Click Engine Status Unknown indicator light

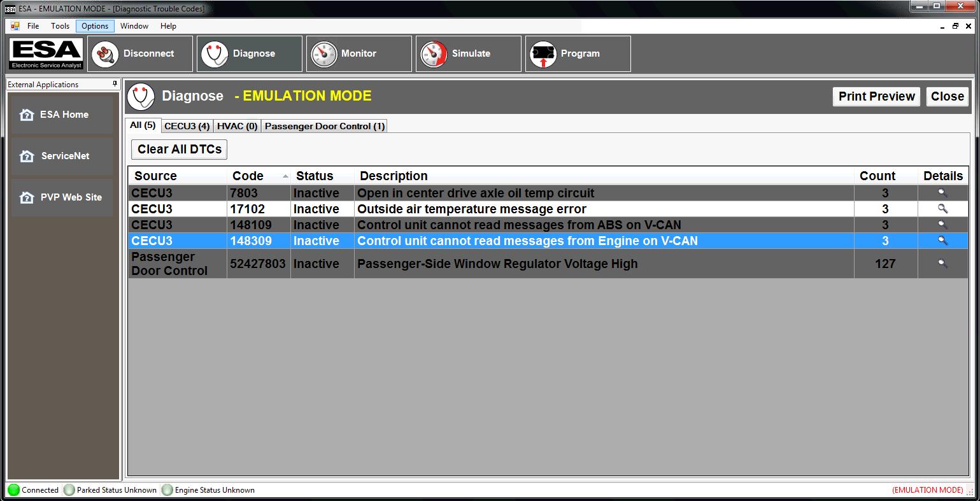167,490
